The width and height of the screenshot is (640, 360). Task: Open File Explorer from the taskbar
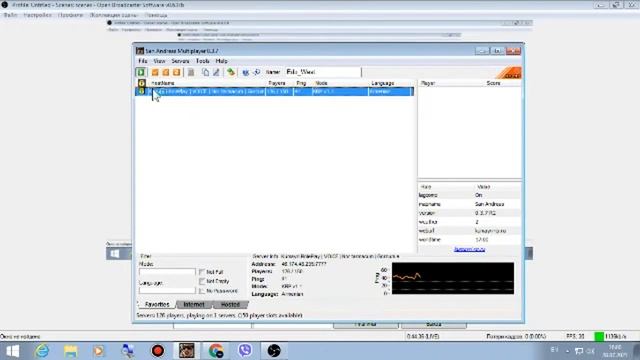(71, 351)
